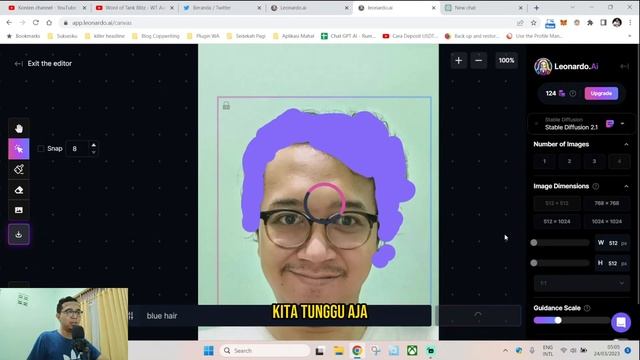The height and width of the screenshot is (360, 640).
Task: Reset zoom via 100% button
Action: point(506,60)
